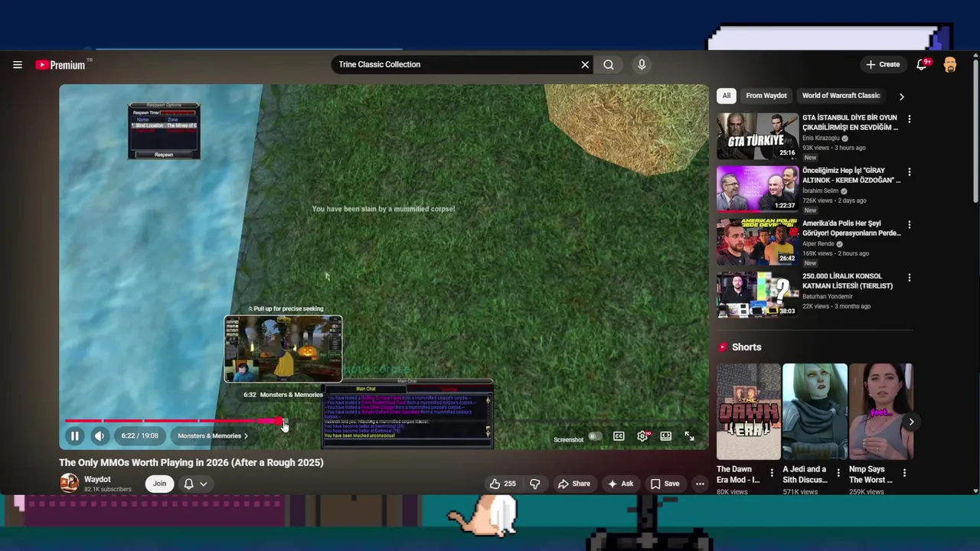Open options for Giray Altınok video
980x551 pixels.
909,172
